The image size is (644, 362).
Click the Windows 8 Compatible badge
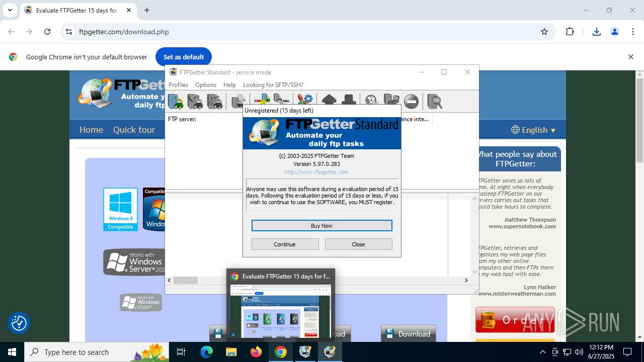point(120,209)
